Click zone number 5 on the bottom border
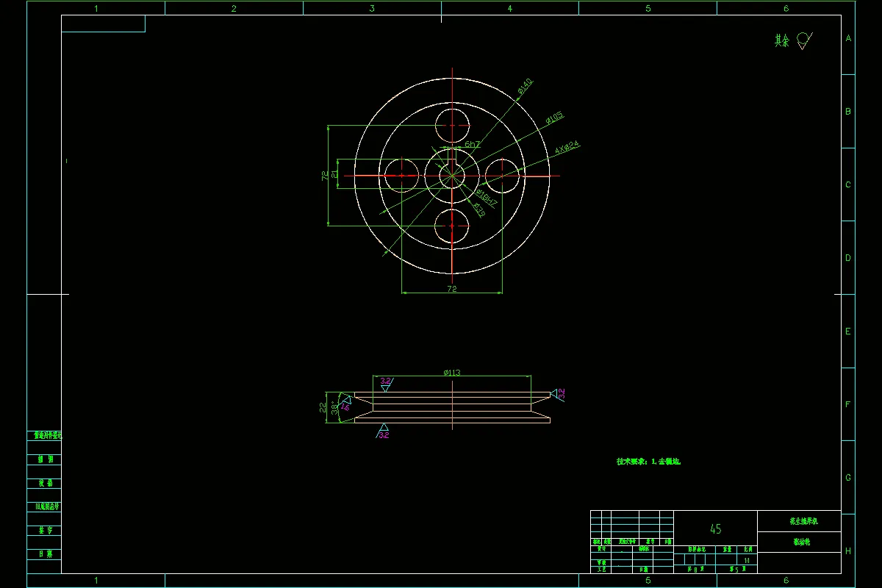Viewport: 882px width, 588px height. [x=648, y=581]
